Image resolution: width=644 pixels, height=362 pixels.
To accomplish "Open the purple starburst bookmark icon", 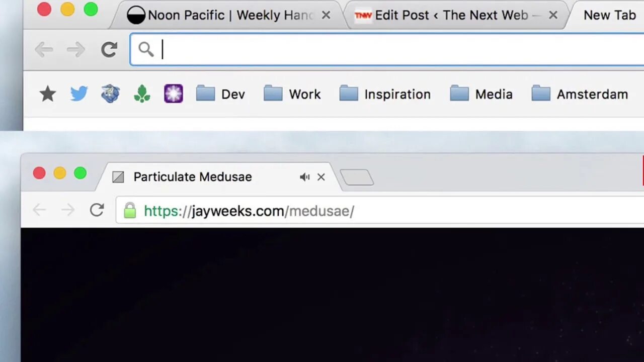I will (x=174, y=94).
